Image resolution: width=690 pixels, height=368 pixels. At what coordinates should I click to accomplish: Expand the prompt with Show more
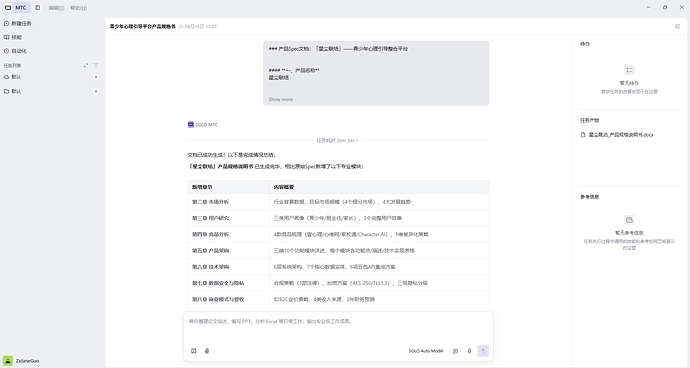pos(281,99)
